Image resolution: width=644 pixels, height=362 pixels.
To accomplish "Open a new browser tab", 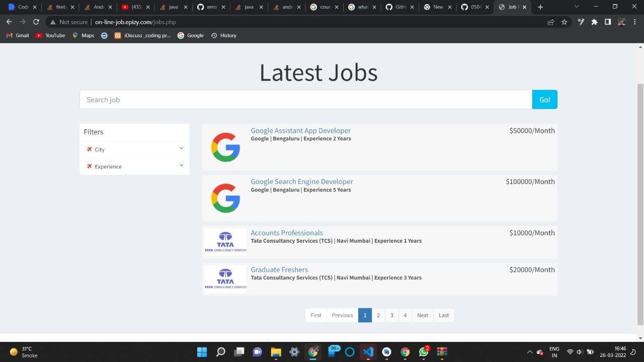I will pos(540,7).
